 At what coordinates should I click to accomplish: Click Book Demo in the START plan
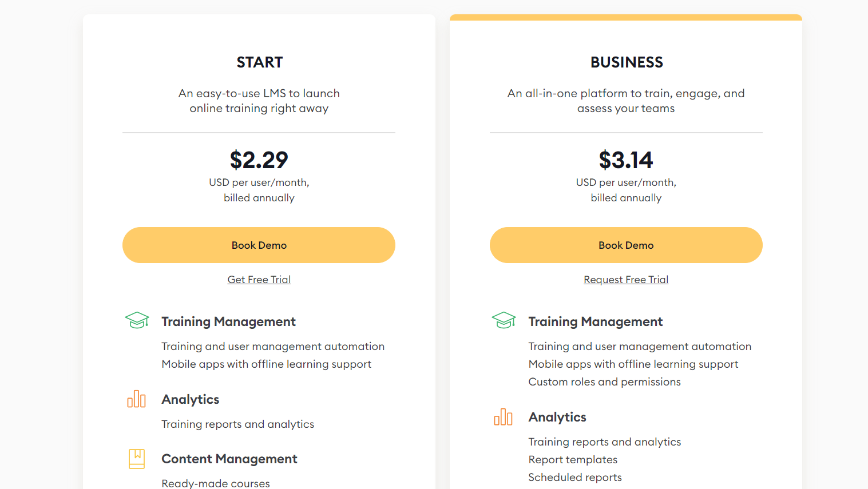coord(259,245)
